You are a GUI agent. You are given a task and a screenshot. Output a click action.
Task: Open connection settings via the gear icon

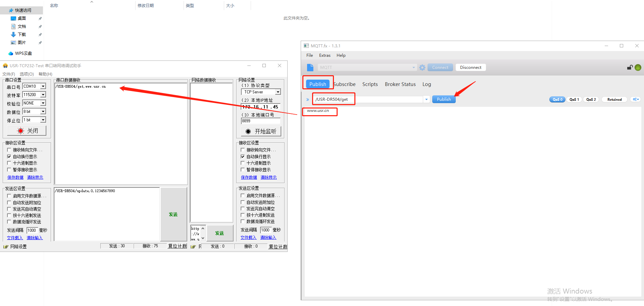[422, 68]
